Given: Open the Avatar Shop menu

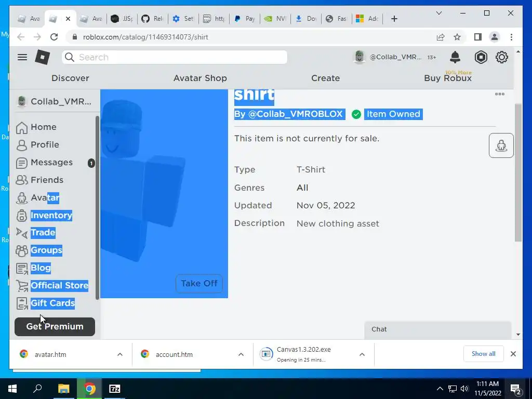Looking at the screenshot, I should click(200, 78).
